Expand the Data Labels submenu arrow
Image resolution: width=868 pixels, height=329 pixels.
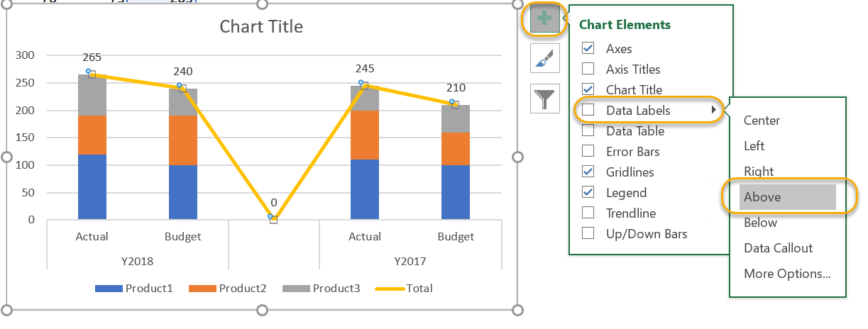click(714, 111)
